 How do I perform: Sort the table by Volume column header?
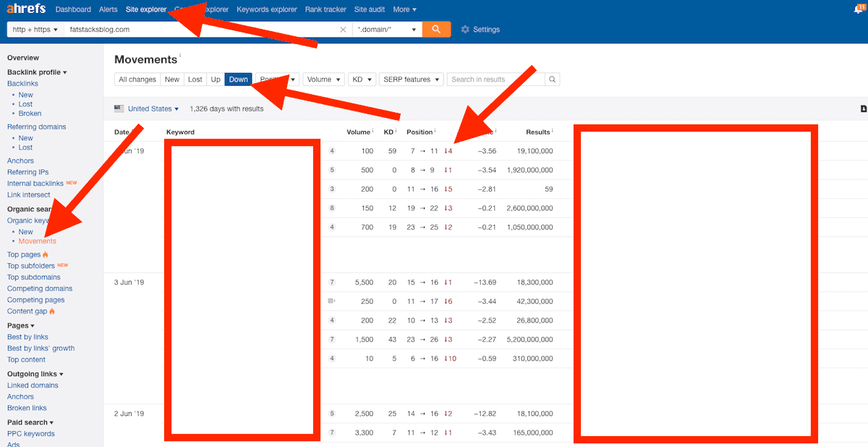(358, 132)
